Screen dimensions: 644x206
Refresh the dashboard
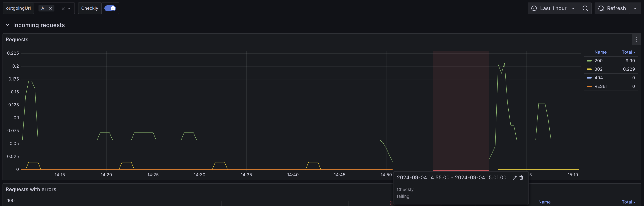click(612, 8)
